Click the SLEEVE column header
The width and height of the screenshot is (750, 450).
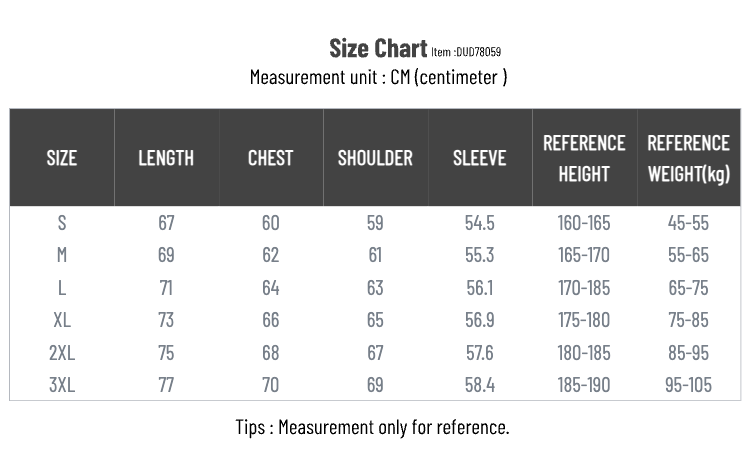pyautogui.click(x=480, y=158)
